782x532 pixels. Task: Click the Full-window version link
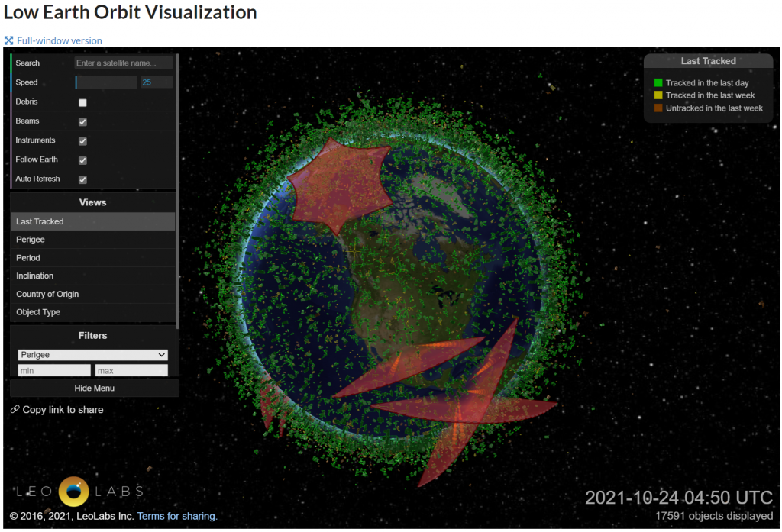click(59, 41)
